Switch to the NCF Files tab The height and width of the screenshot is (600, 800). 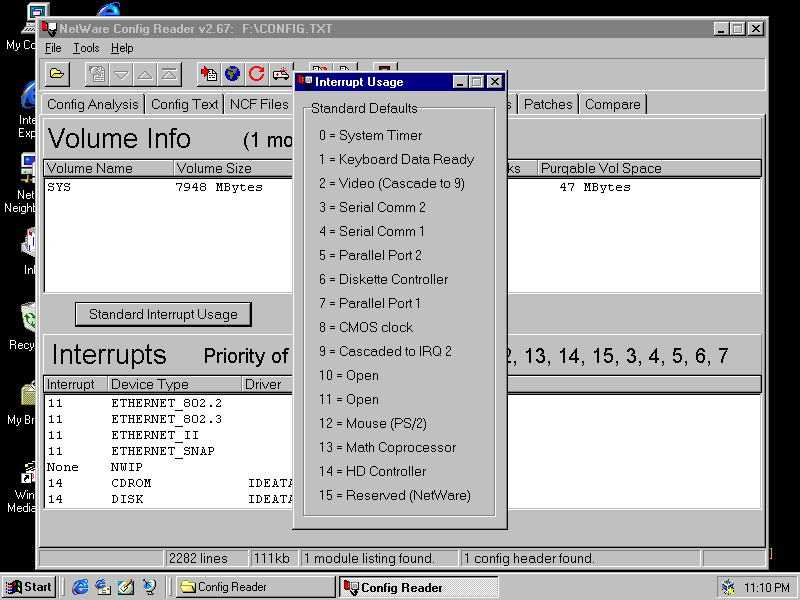point(259,104)
